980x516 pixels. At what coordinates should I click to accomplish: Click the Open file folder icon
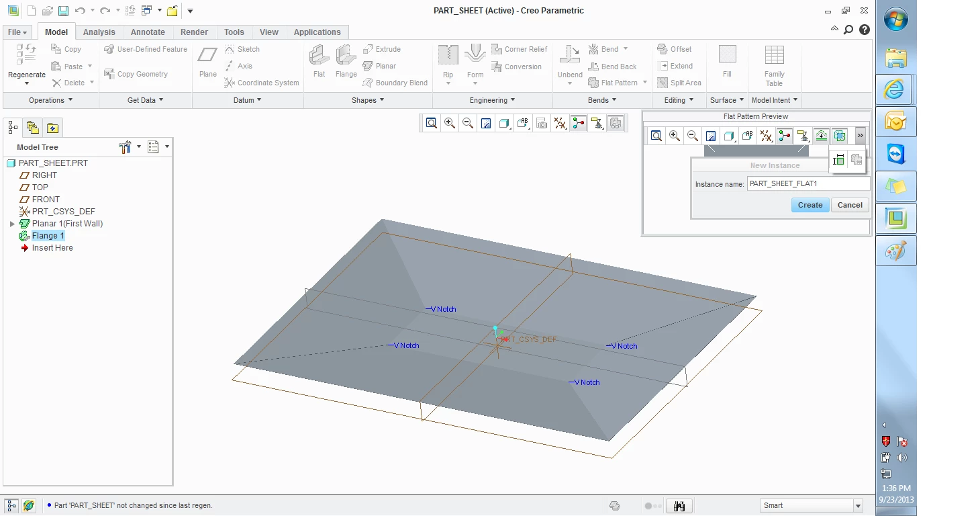click(x=47, y=11)
